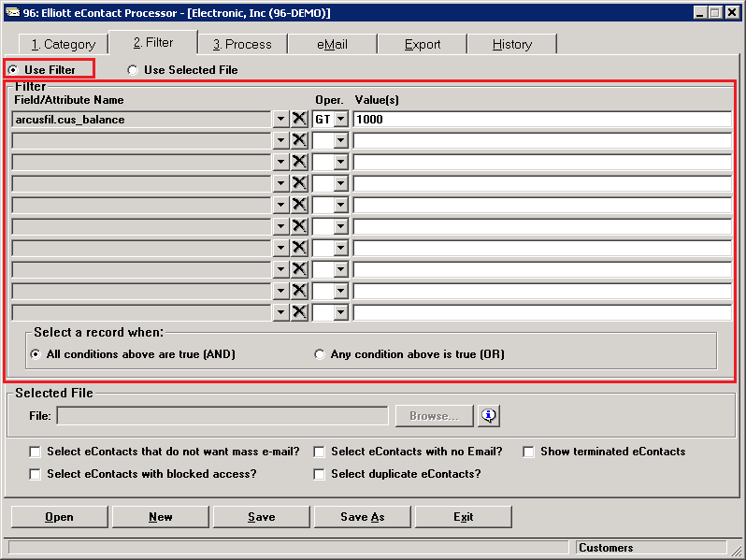Click the Save As button
746x560 pixels.
tap(363, 517)
